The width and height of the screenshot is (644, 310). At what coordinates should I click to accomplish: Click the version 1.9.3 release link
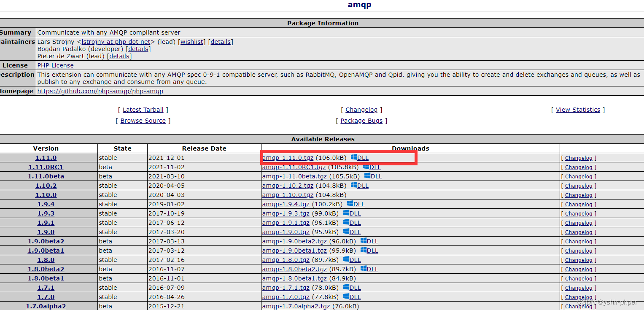point(46,213)
